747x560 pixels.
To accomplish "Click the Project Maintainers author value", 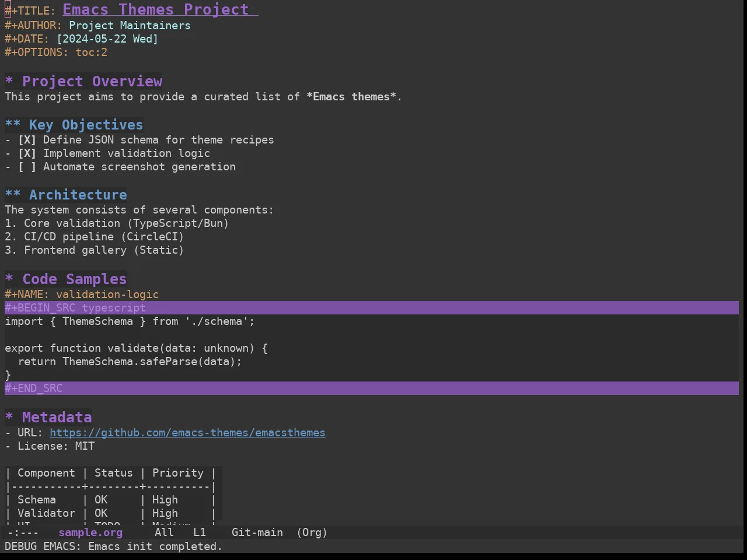I will [130, 26].
